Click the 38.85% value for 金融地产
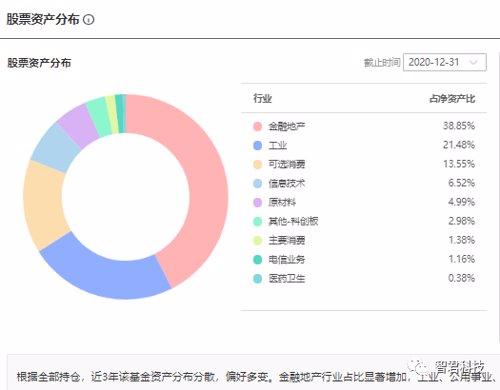Image resolution: width=500 pixels, height=390 pixels. 459,126
